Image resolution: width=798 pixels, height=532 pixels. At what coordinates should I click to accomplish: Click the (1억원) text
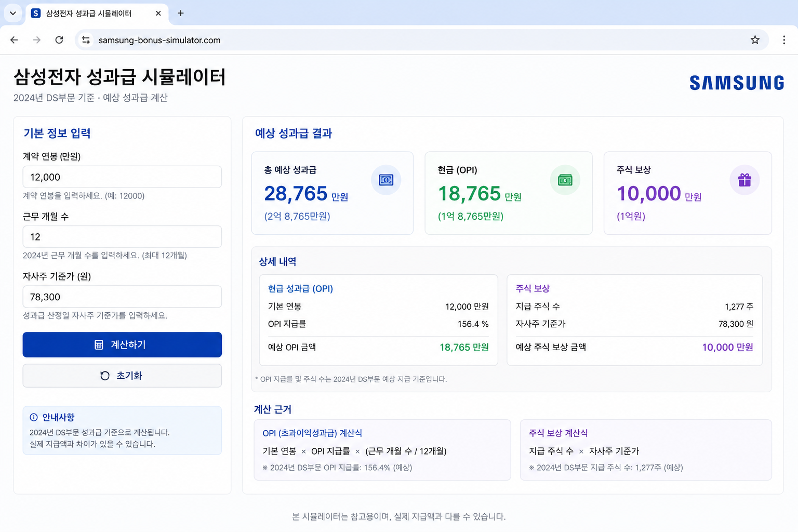tap(631, 216)
